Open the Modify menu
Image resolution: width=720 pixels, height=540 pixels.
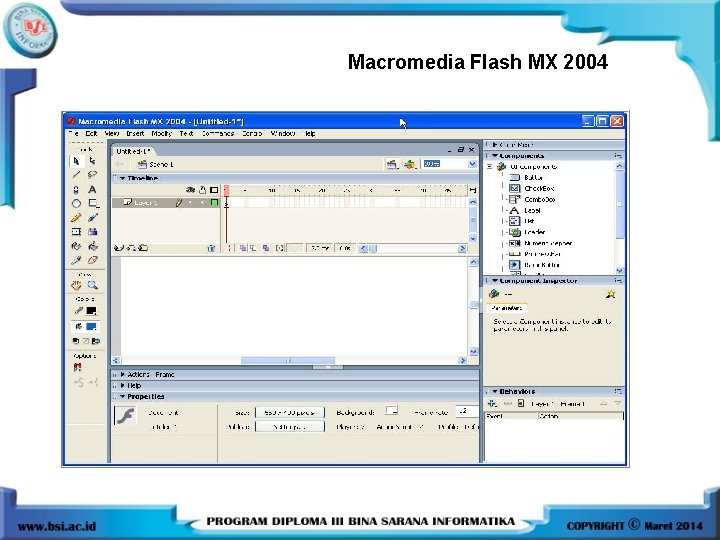tap(162, 134)
